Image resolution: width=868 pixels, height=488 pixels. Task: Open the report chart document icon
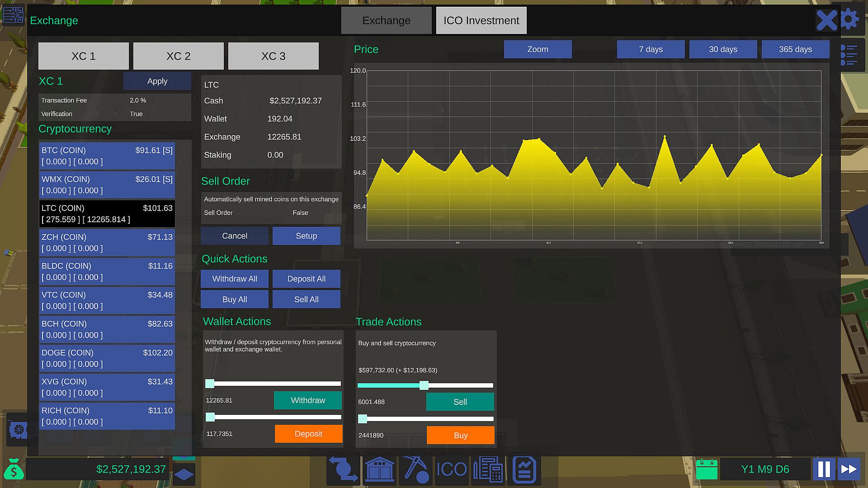pos(524,469)
